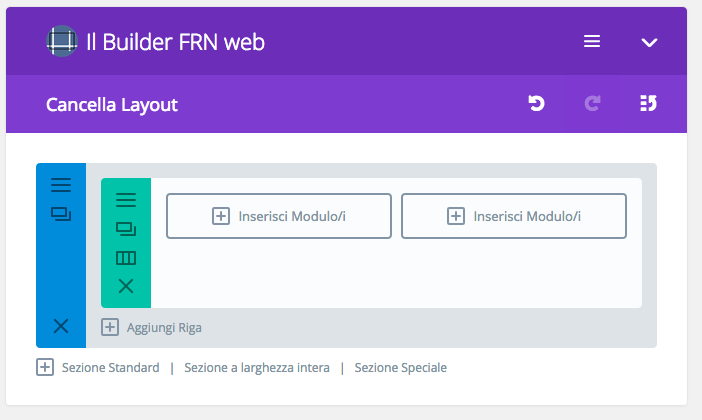Delete the blue section with X icon
This screenshot has height=420, width=702.
61,326
